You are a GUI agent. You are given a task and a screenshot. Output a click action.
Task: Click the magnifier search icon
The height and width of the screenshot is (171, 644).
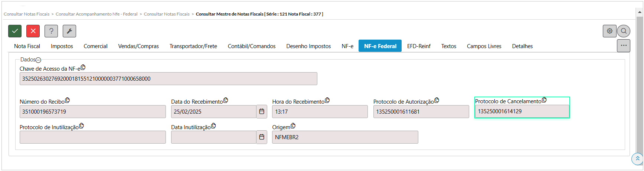click(x=624, y=31)
